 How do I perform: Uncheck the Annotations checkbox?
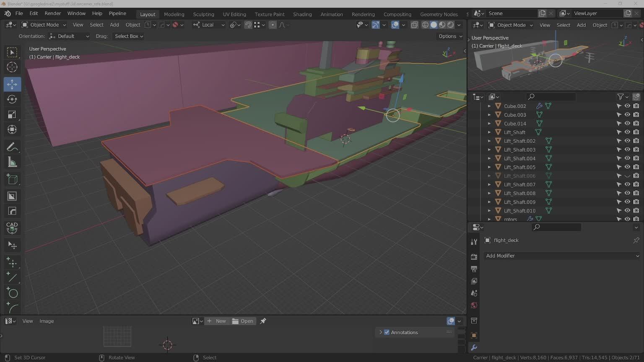tap(387, 332)
